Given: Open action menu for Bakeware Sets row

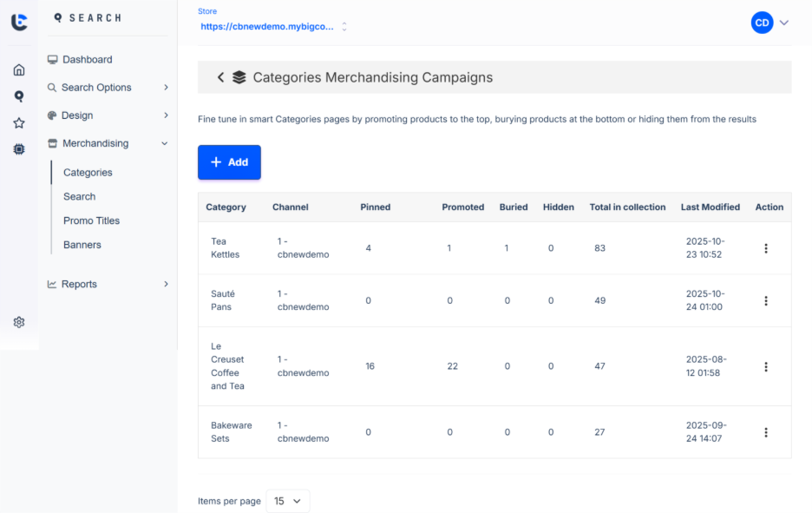Looking at the screenshot, I should [765, 432].
